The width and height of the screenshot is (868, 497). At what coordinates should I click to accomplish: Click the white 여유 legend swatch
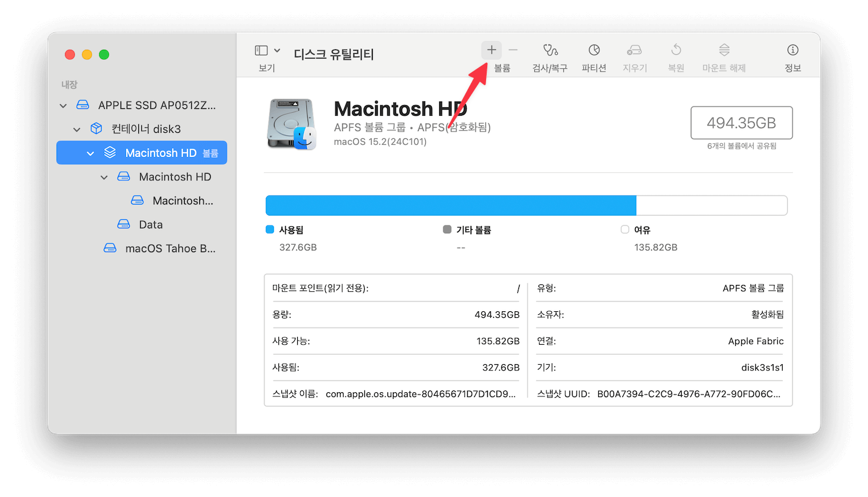624,230
